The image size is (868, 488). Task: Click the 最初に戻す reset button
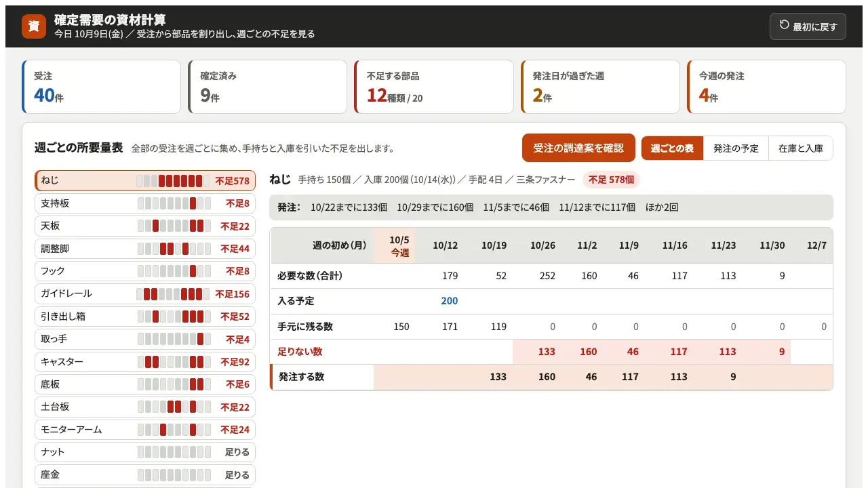click(x=808, y=26)
